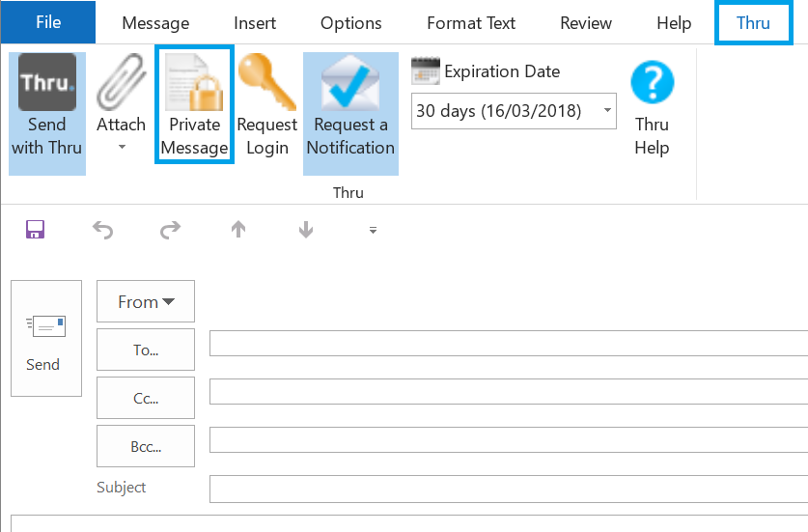Focus the Bcc recipients field
Viewport: 808px width, 532px height.
(x=509, y=440)
